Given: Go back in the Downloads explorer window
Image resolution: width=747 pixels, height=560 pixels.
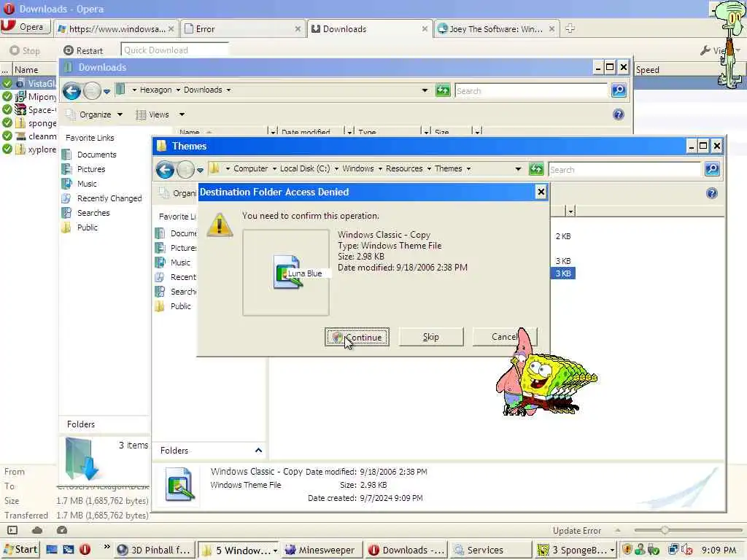Looking at the screenshot, I should 72,90.
